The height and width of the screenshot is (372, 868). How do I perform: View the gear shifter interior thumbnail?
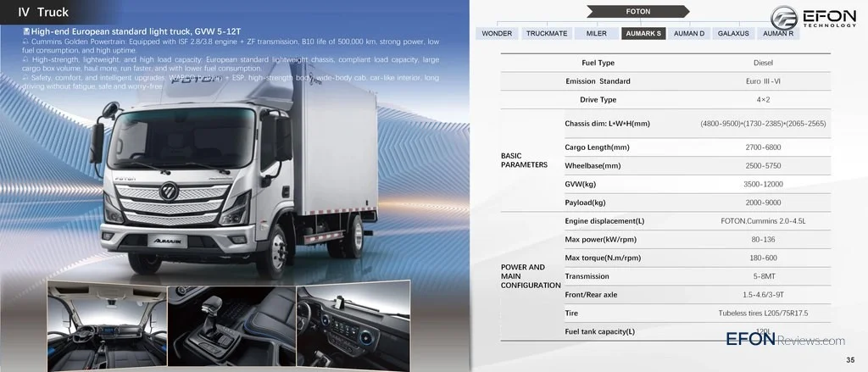point(231,326)
